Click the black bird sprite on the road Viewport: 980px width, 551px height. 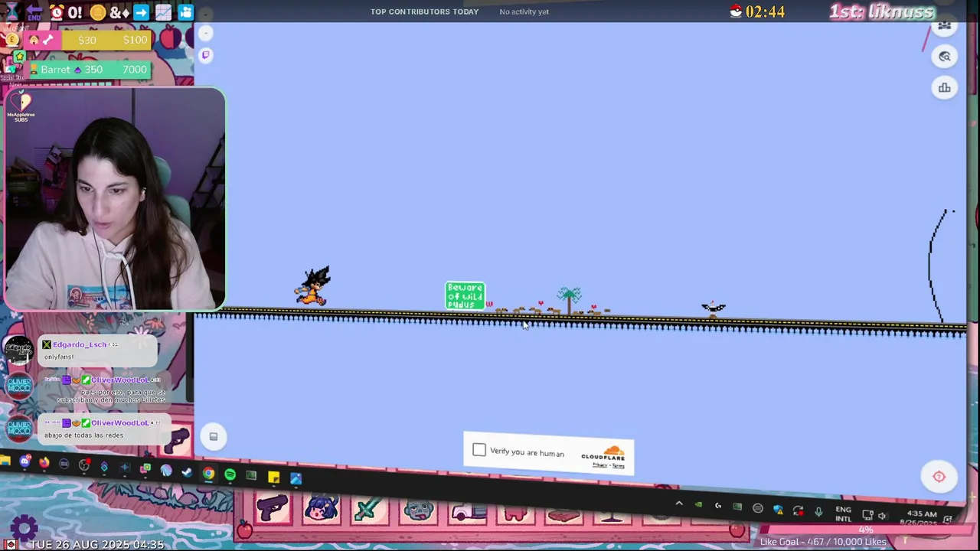(x=714, y=308)
